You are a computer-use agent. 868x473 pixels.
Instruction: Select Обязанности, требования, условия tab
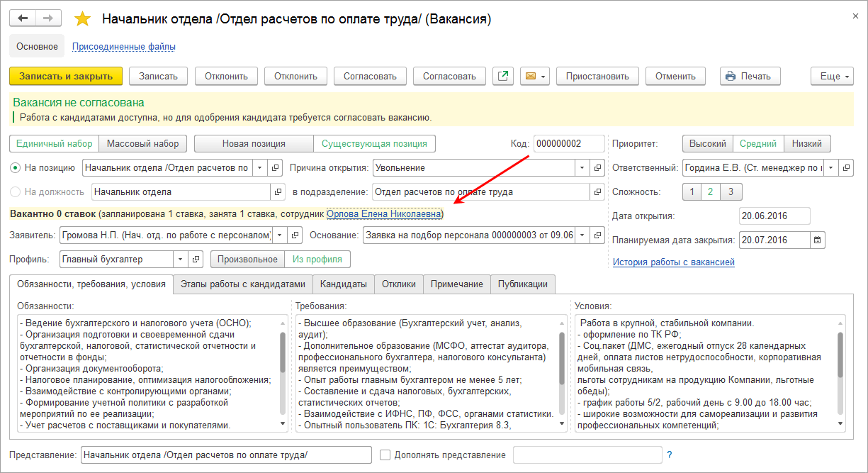click(91, 284)
